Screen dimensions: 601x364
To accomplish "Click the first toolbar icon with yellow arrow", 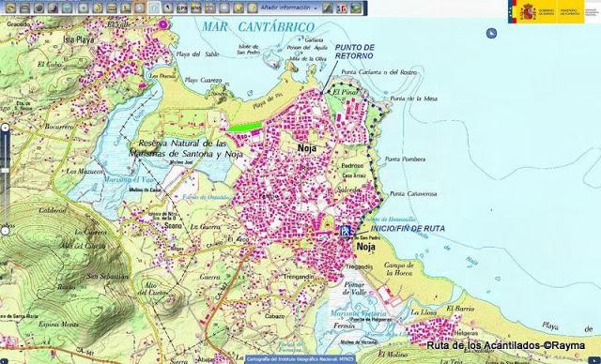I will 10,8.
